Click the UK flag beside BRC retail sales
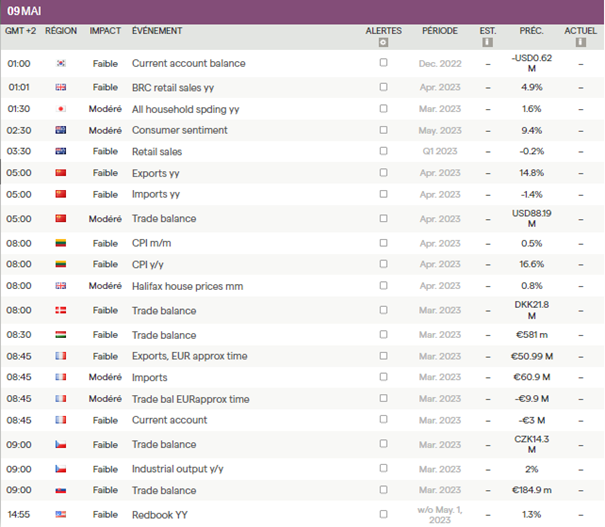This screenshot has height=527, width=605. pos(61,88)
